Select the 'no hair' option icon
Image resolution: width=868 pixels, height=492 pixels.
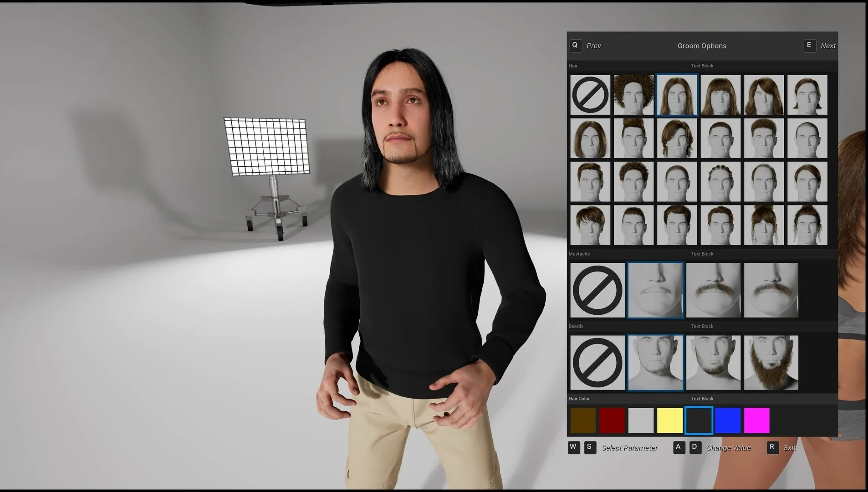click(590, 95)
